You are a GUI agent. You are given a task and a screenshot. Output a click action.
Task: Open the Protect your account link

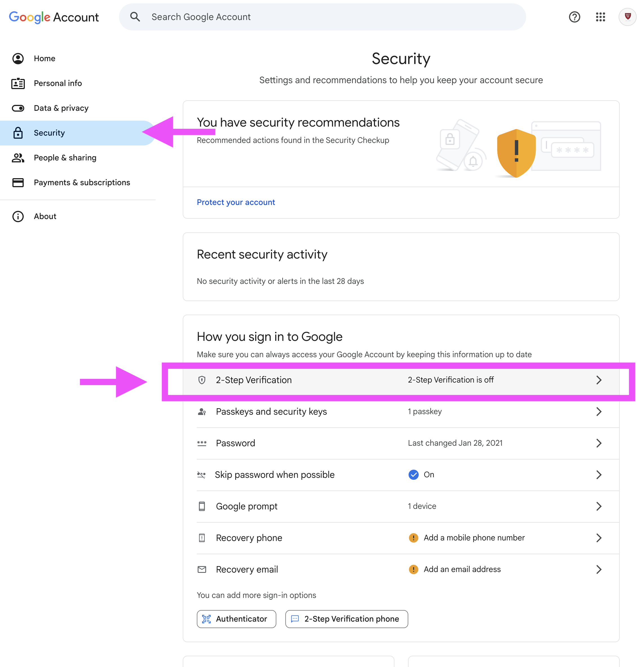coord(235,202)
